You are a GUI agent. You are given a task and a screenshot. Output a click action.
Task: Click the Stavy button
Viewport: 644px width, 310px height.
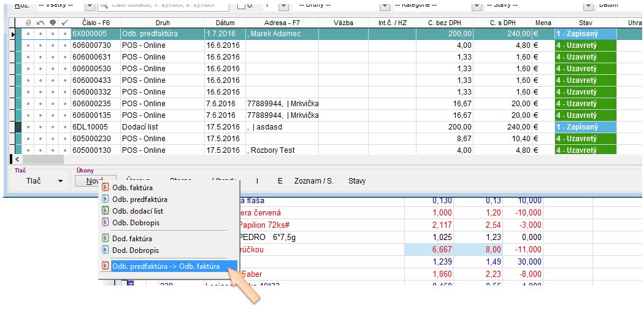click(x=357, y=181)
